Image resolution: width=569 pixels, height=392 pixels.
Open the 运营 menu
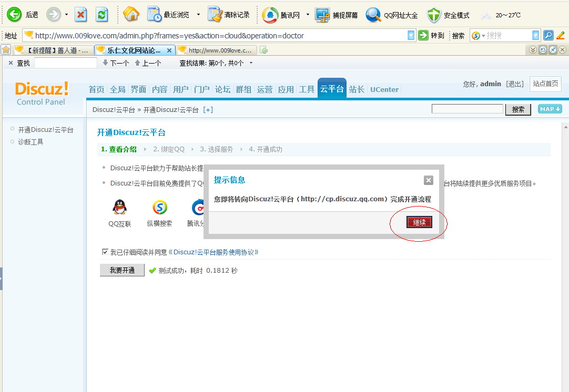pos(265,89)
